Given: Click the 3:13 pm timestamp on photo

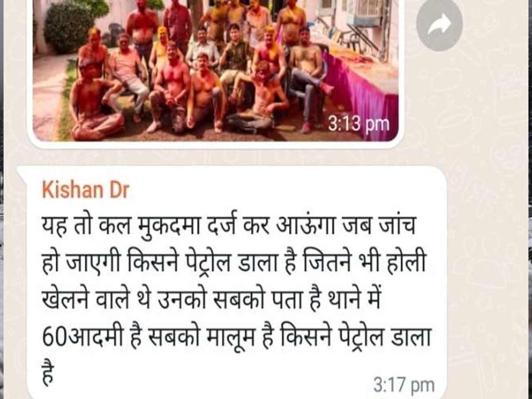Looking at the screenshot, I should [358, 124].
